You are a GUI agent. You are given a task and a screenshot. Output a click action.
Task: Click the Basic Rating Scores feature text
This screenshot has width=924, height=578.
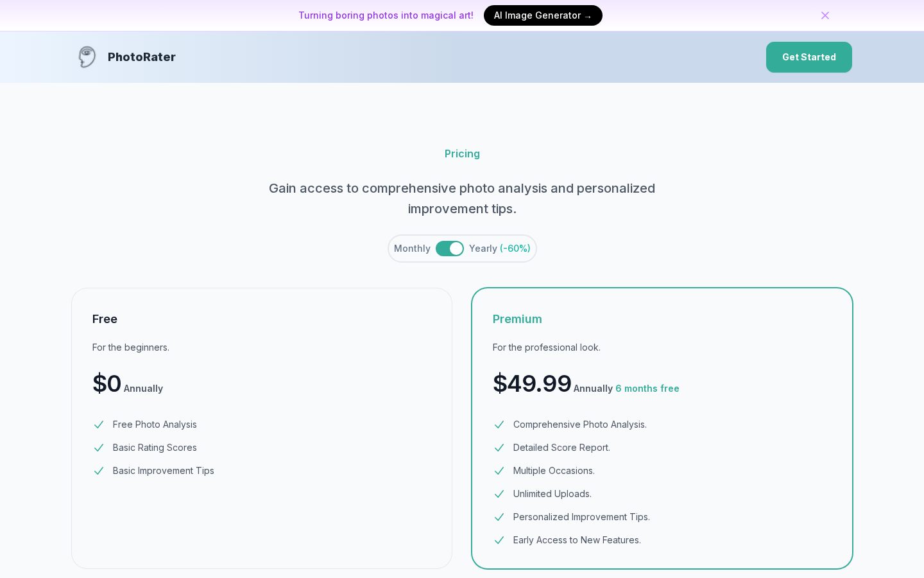coord(155,448)
